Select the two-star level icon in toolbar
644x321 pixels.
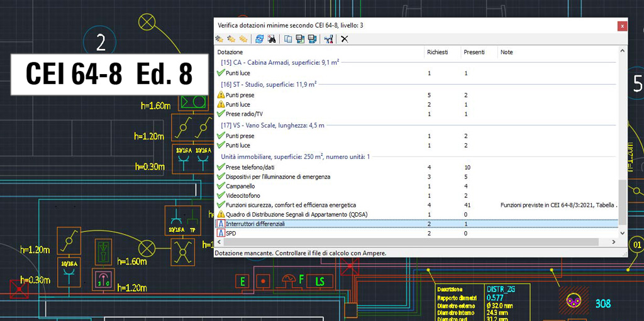click(231, 39)
